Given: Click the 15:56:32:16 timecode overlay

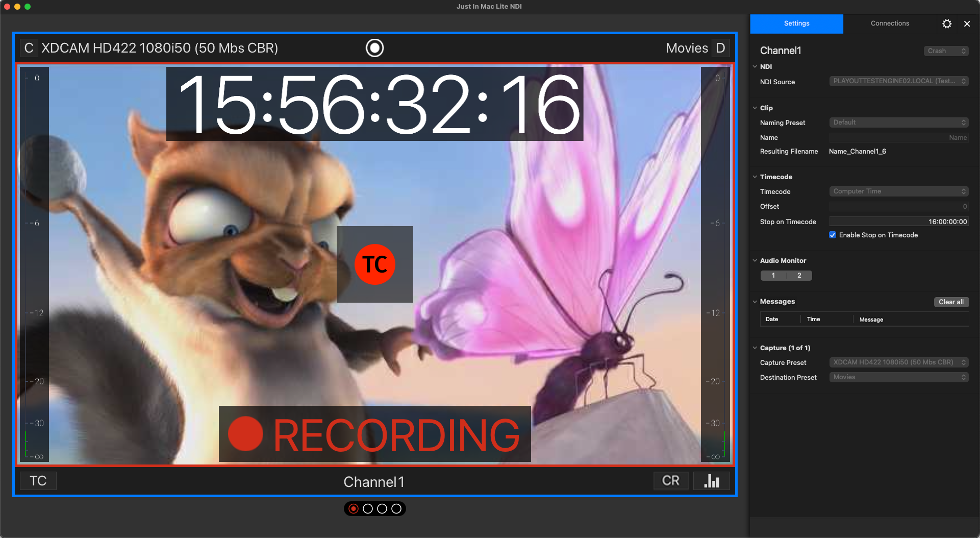Looking at the screenshot, I should coord(374,104).
